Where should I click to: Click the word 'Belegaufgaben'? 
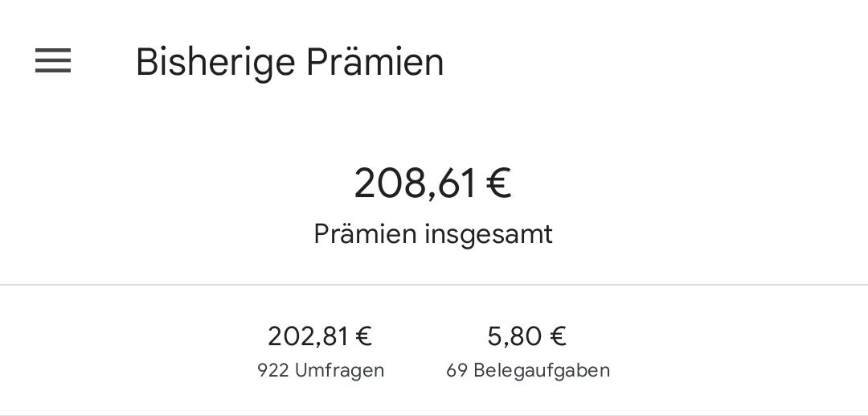pyautogui.click(x=542, y=370)
